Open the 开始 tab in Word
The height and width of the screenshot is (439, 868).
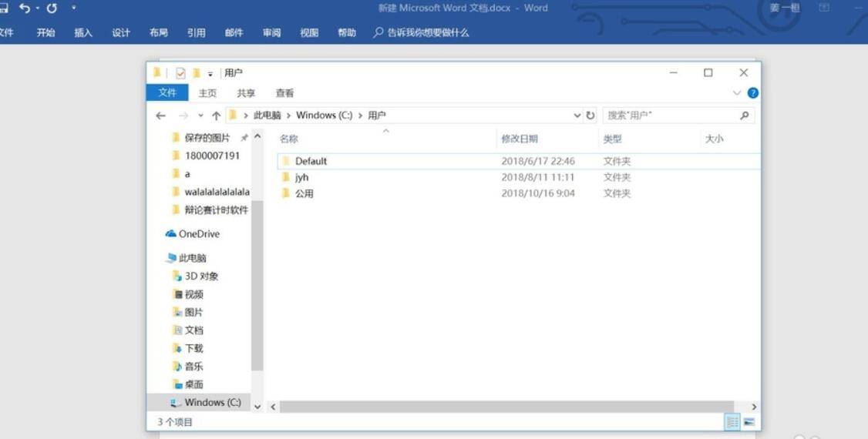click(x=45, y=32)
